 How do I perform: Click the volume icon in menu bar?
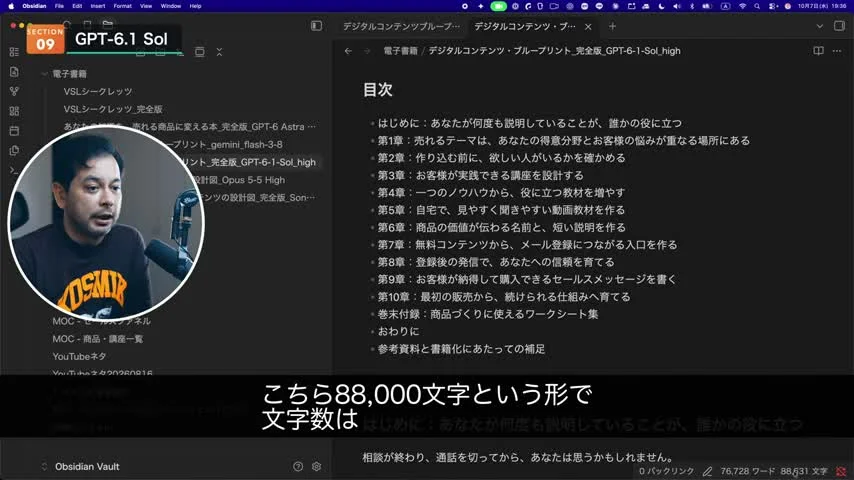[676, 6]
